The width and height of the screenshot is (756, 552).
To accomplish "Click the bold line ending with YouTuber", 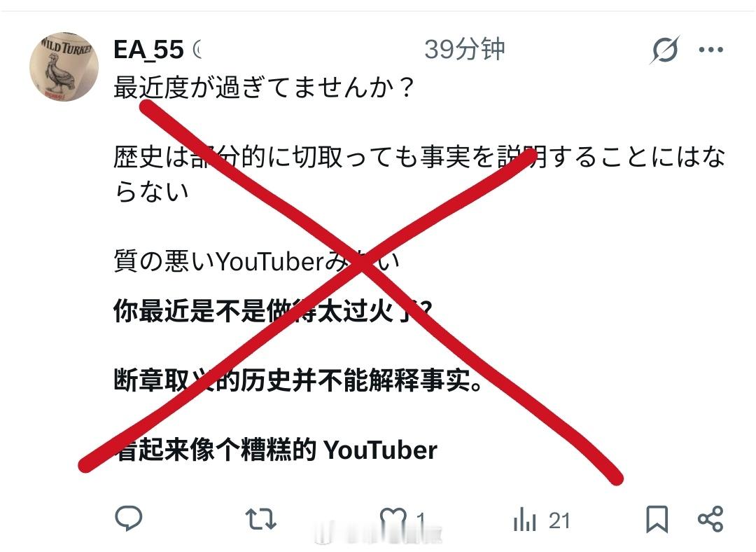I will [x=275, y=450].
